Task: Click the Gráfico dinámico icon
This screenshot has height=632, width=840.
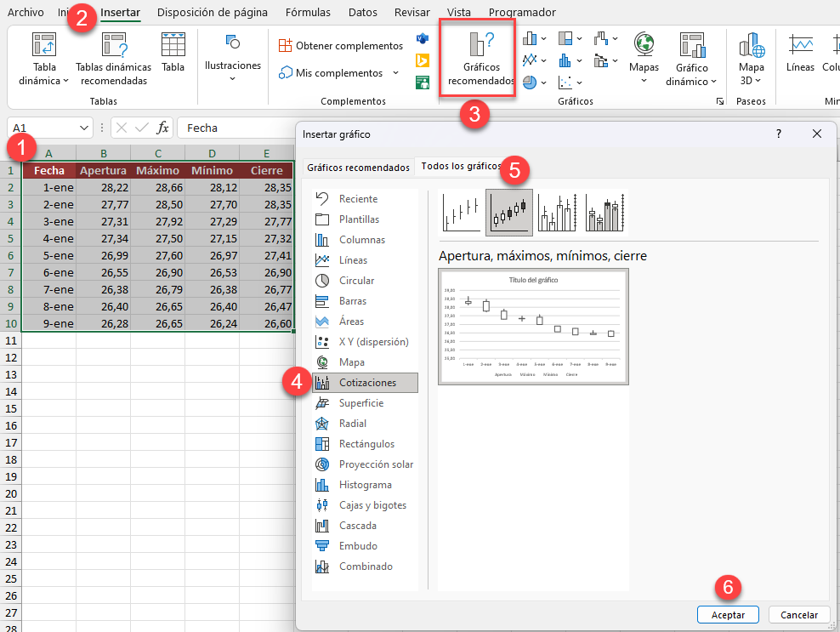Action: click(x=691, y=44)
